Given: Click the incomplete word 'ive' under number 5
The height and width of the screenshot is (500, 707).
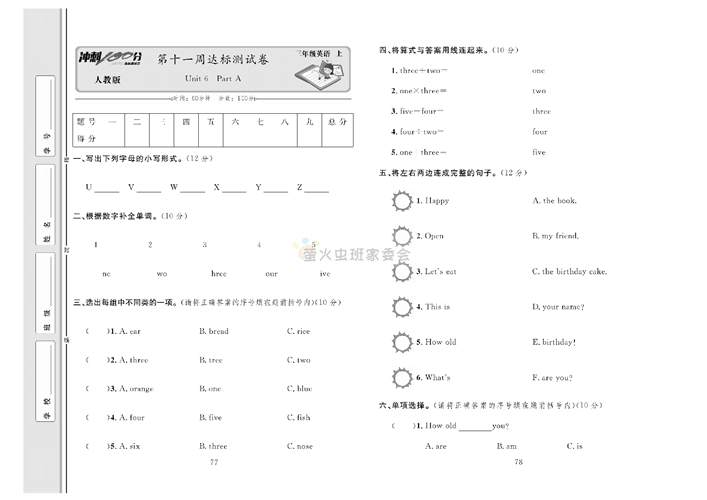Looking at the screenshot, I should pyautogui.click(x=325, y=274).
